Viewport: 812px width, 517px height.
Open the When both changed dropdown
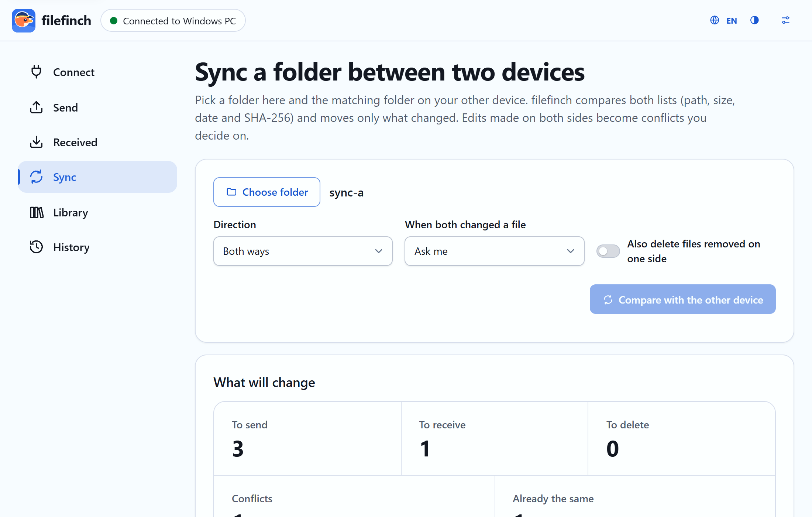pos(494,251)
